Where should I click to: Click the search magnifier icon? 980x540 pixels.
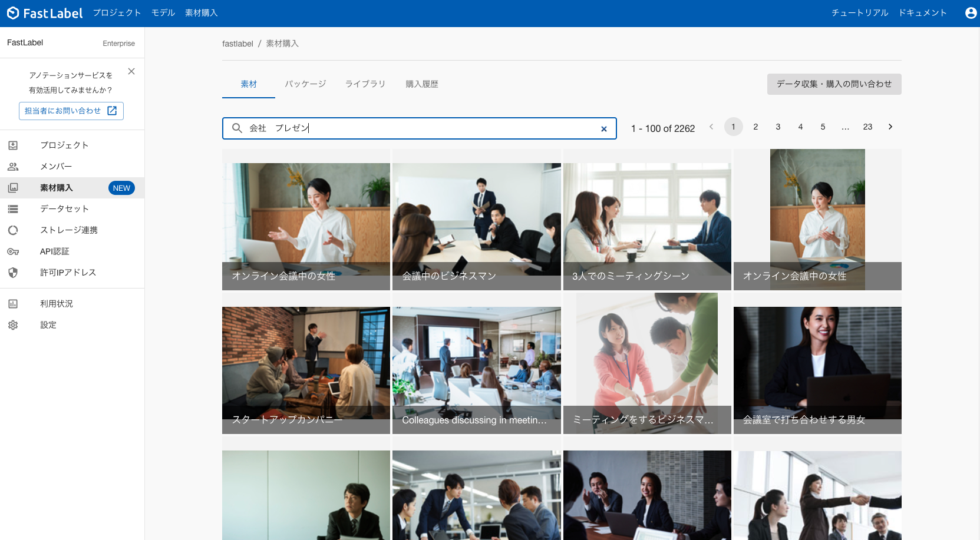click(x=237, y=128)
